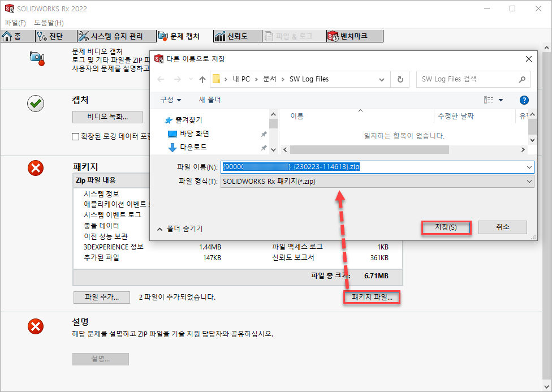Click the 진단 stethoscope icon
The image size is (552, 392).
(x=42, y=36)
